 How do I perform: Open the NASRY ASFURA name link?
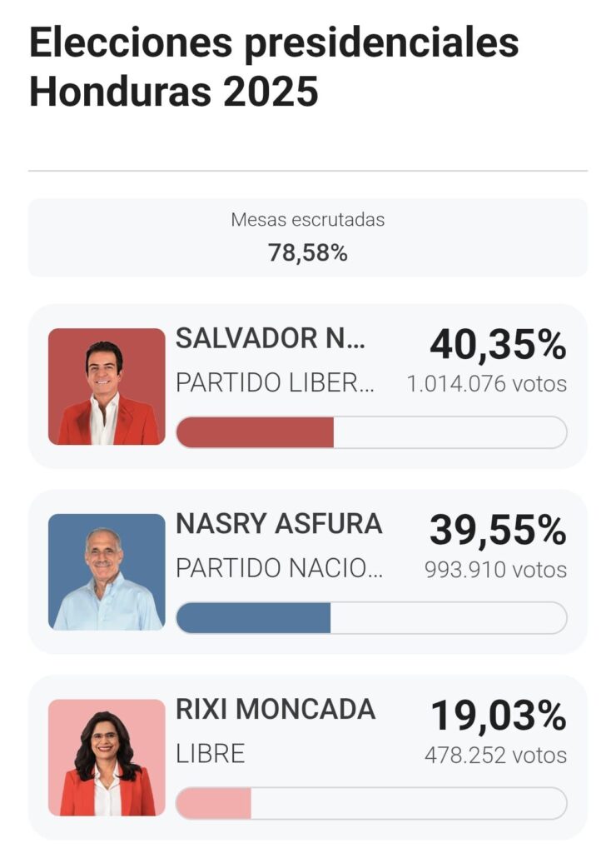pyautogui.click(x=279, y=524)
